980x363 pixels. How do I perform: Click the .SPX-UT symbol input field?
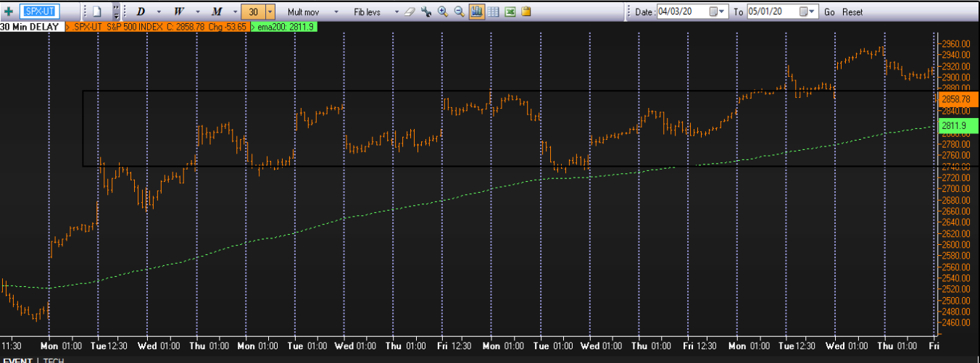click(x=41, y=12)
